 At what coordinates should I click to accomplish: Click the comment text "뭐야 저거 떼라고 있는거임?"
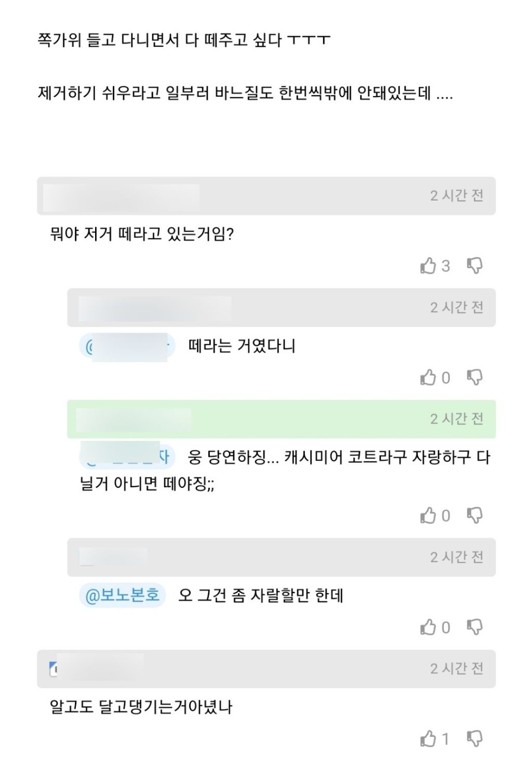click(x=142, y=234)
